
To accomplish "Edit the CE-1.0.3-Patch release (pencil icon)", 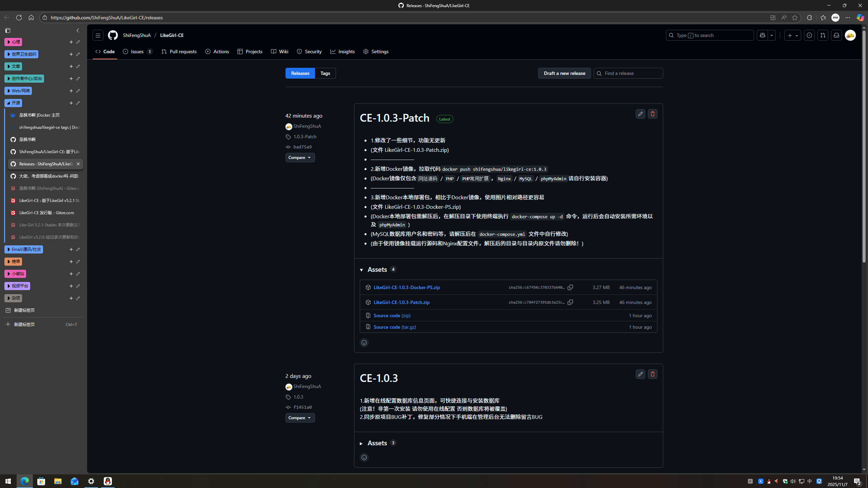I will tap(640, 114).
